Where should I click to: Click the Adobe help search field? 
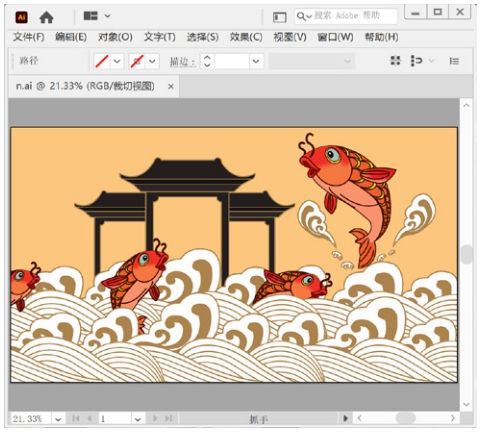click(346, 16)
